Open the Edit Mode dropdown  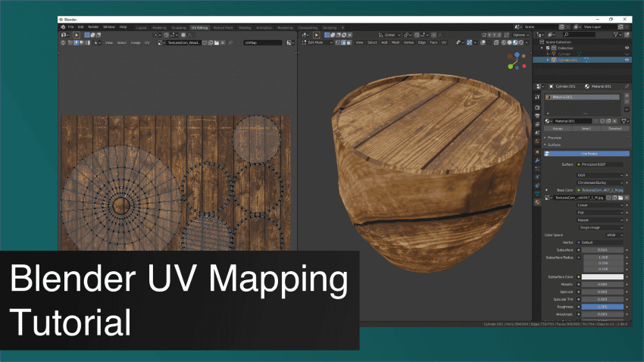pos(317,42)
